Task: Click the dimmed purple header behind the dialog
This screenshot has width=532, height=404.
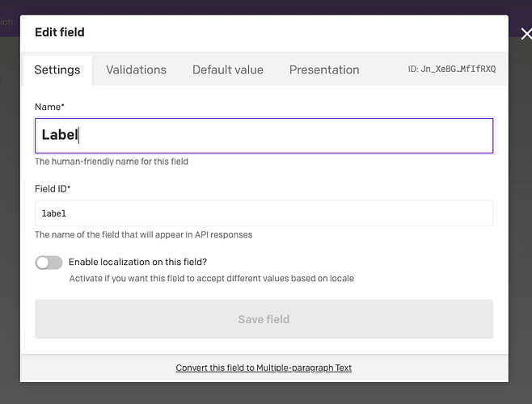Action: (243, 6)
